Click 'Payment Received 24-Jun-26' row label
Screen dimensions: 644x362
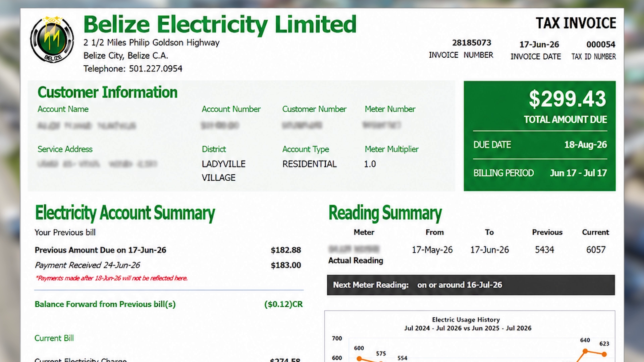coord(88,265)
